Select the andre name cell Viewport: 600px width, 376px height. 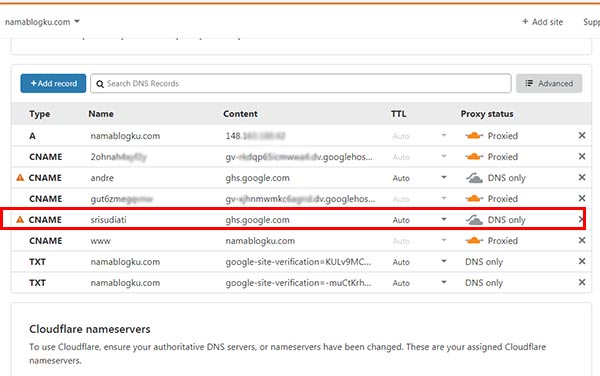tap(102, 178)
